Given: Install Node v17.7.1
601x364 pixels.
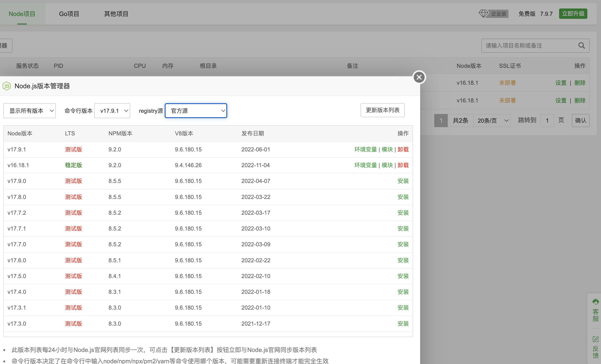Looking at the screenshot, I should point(403,229).
